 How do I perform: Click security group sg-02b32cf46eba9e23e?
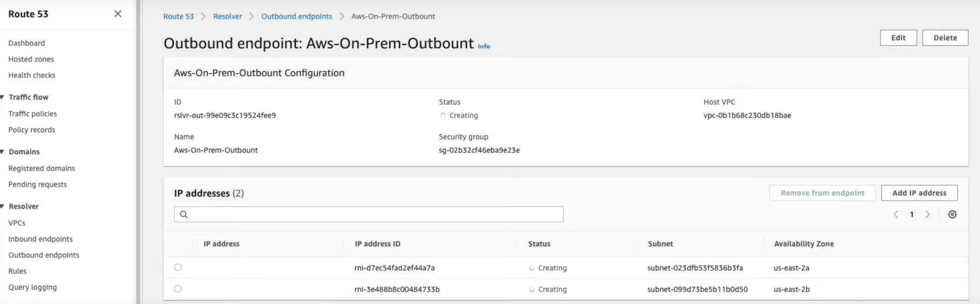479,150
